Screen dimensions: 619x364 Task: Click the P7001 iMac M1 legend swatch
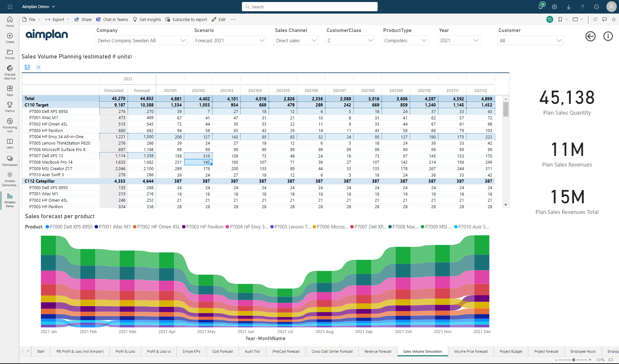point(96,227)
